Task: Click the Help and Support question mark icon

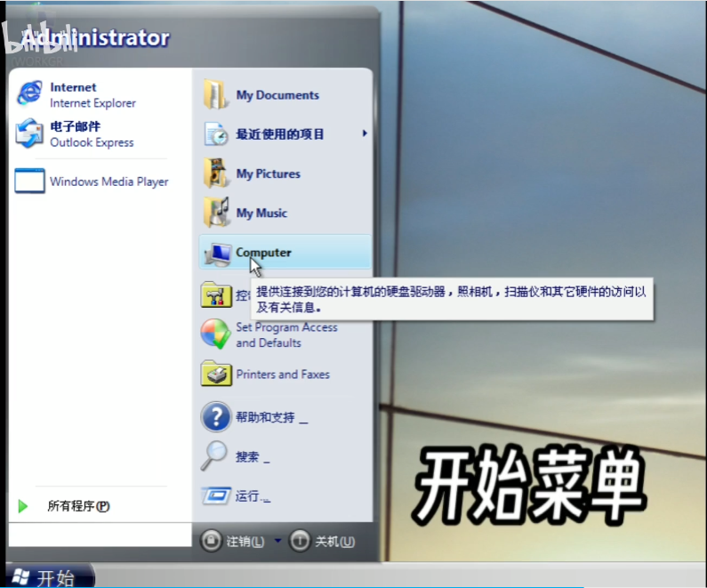Action: [x=216, y=416]
